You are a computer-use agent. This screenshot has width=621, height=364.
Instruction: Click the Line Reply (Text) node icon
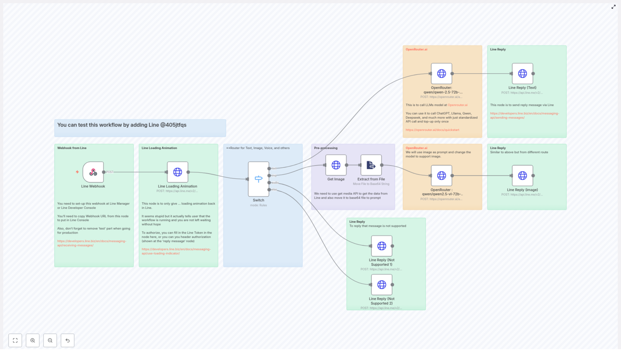[x=522, y=73]
